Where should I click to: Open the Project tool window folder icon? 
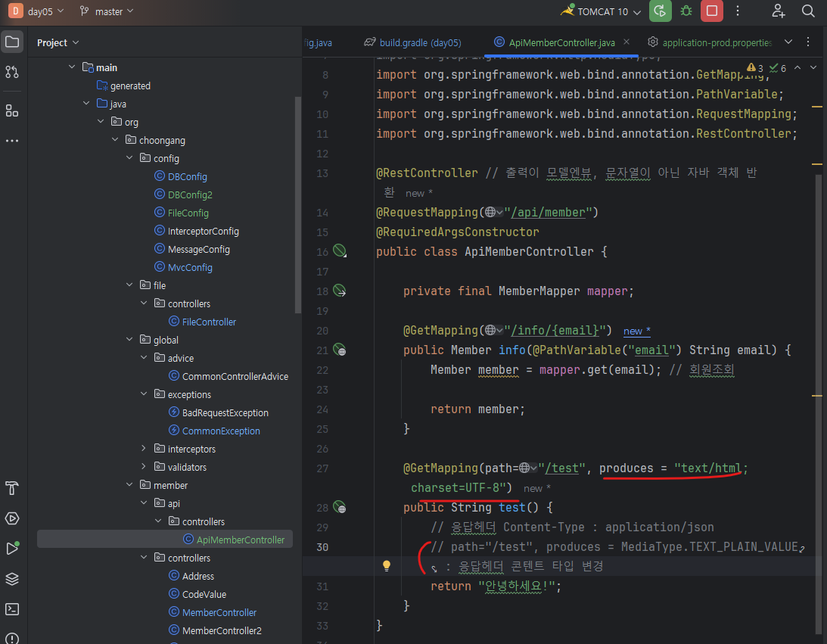coord(12,42)
